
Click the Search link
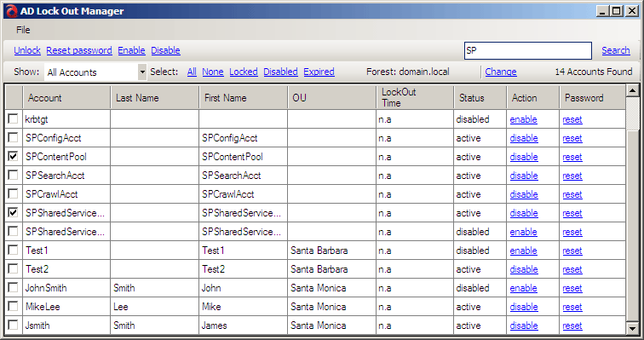click(616, 50)
